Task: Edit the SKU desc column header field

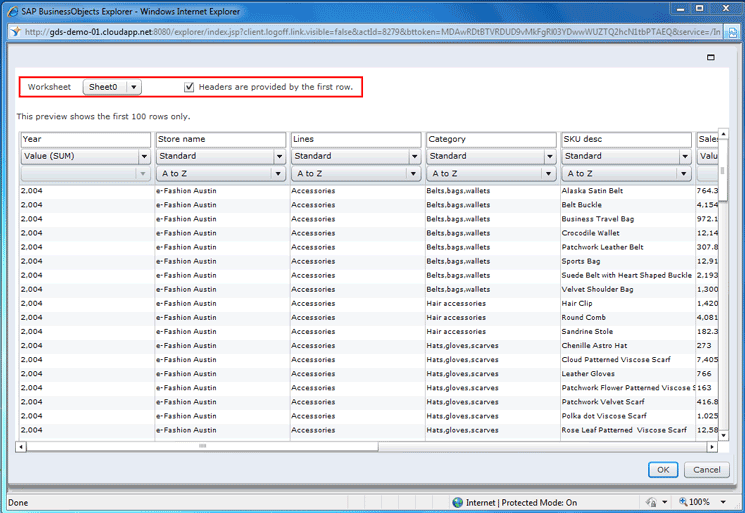Action: (626, 140)
